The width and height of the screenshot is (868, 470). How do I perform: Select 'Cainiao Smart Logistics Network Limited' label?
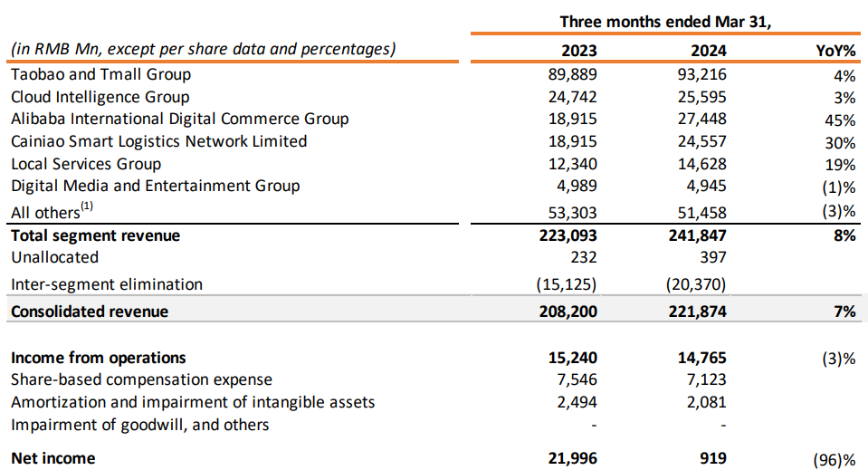(159, 141)
